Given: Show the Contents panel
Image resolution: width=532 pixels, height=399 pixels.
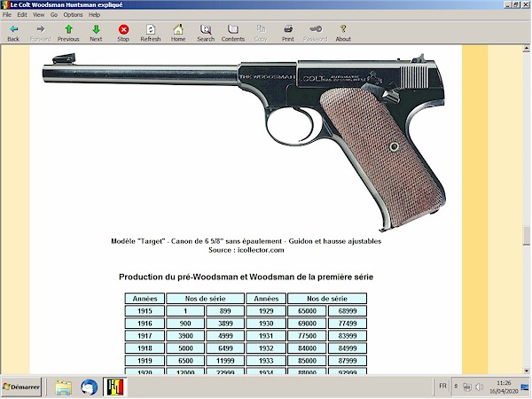Looking at the screenshot, I should 233,33.
